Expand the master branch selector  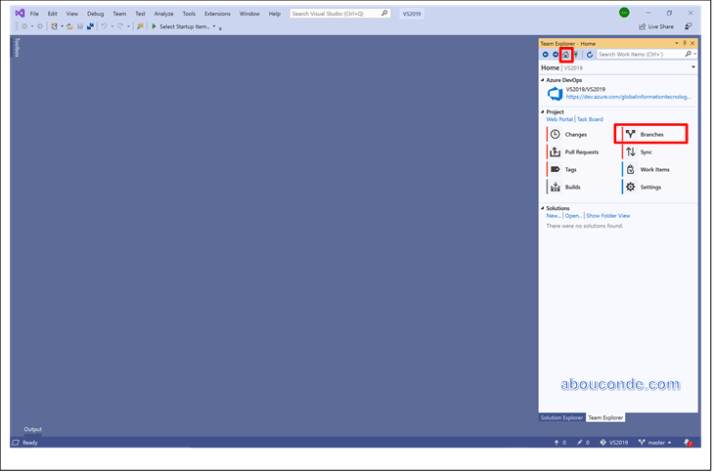tap(654, 442)
